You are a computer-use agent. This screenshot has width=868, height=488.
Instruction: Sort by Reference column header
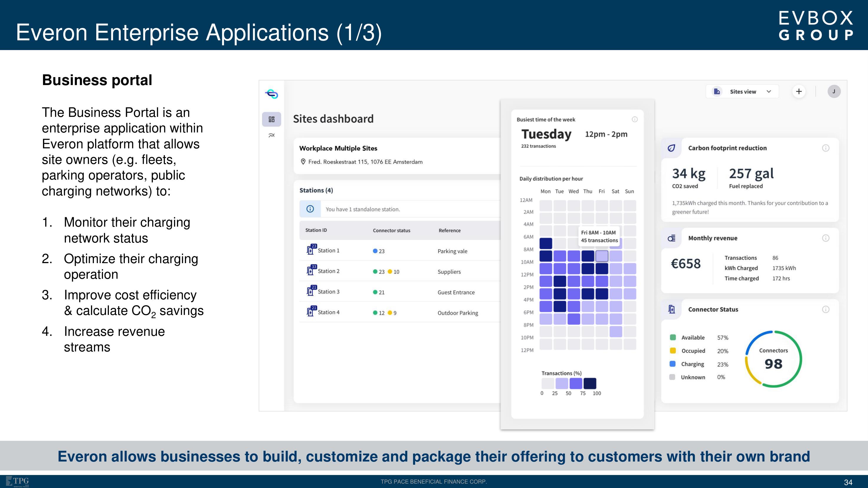pos(450,230)
